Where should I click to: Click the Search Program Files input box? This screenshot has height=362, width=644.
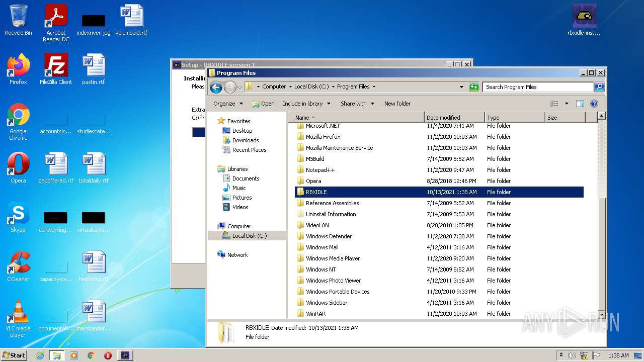coord(538,87)
